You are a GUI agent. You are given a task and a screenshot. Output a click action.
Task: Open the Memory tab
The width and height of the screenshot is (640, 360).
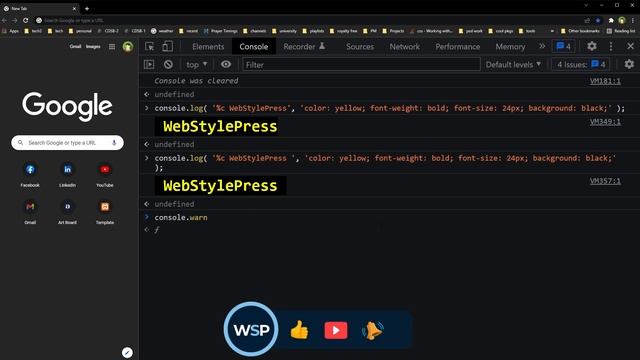[510, 47]
